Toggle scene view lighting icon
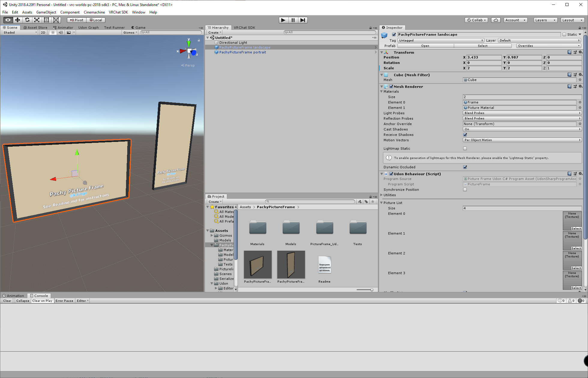This screenshot has height=378, width=588. pyautogui.click(x=53, y=32)
